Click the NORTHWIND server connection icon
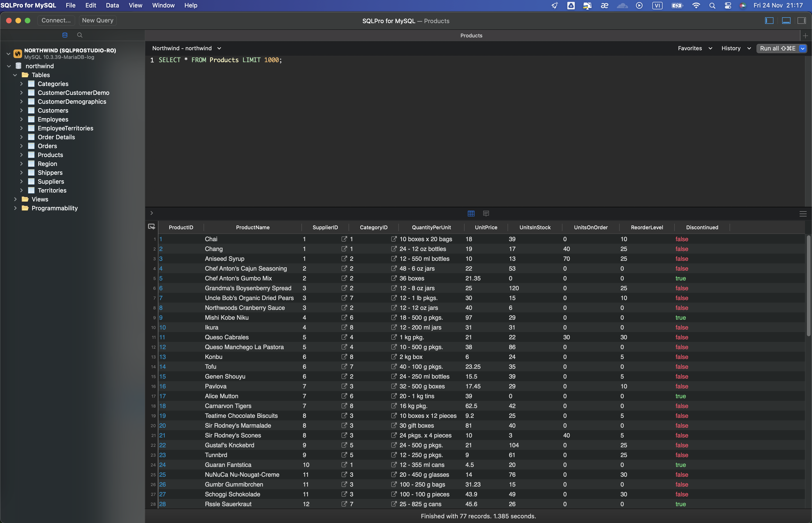The height and width of the screenshot is (523, 812). tap(18, 53)
